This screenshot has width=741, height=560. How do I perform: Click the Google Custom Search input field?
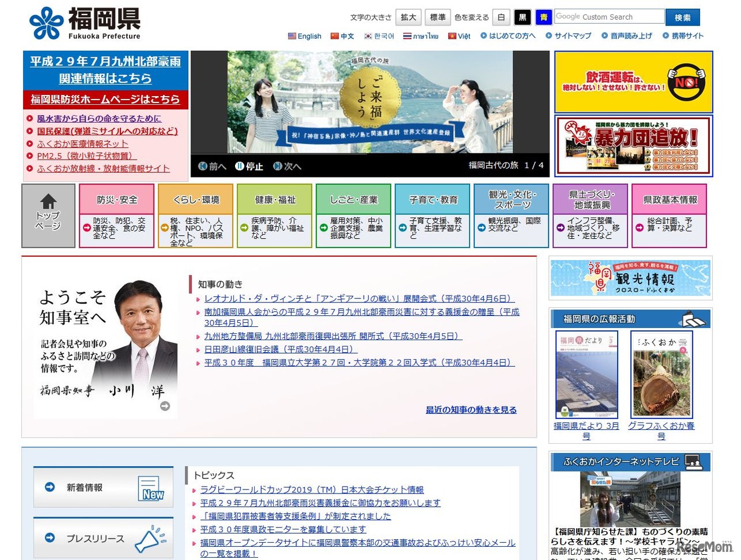(x=610, y=17)
